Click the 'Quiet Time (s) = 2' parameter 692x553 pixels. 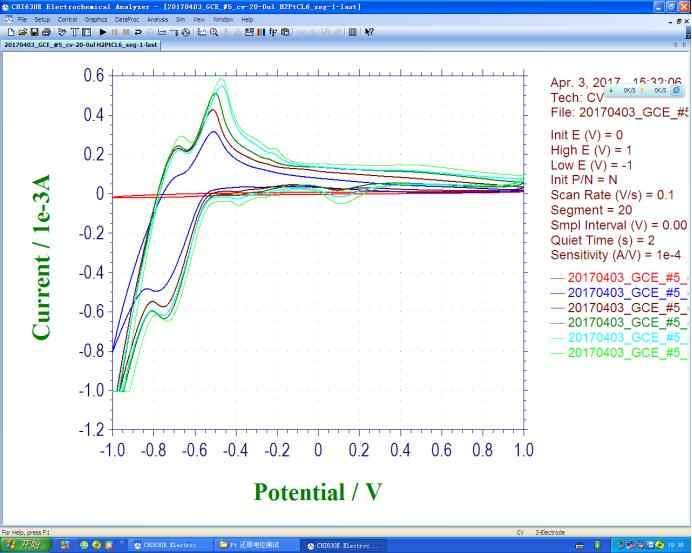602,240
